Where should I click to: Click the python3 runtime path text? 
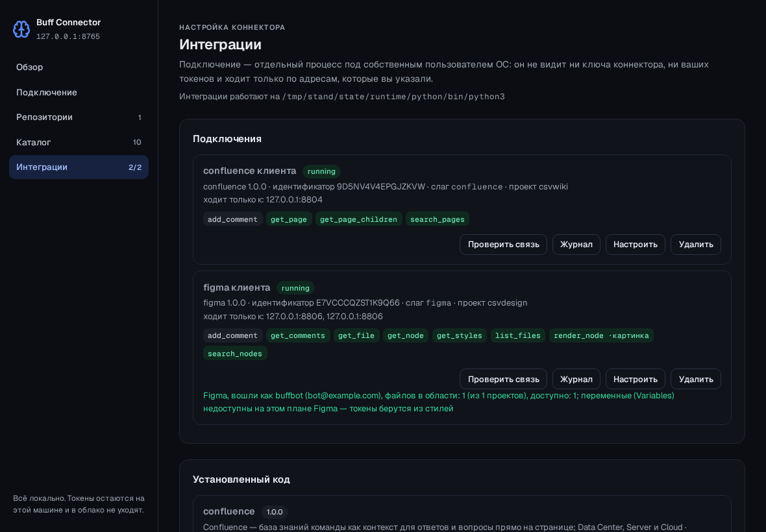[x=393, y=97]
